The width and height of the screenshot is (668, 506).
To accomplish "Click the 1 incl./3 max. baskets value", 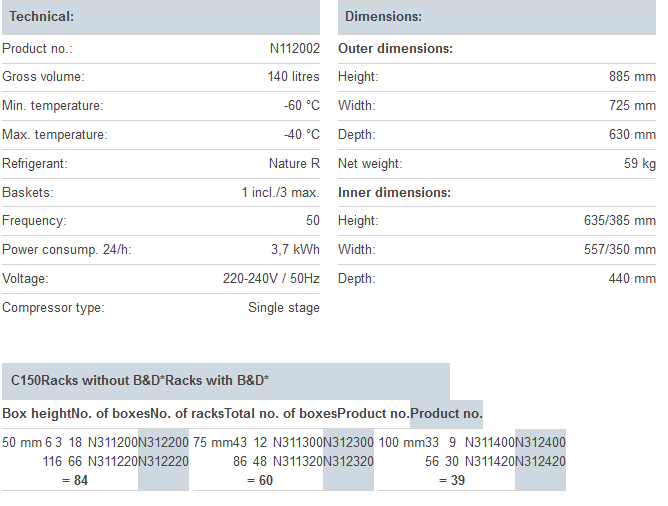I will point(280,192).
